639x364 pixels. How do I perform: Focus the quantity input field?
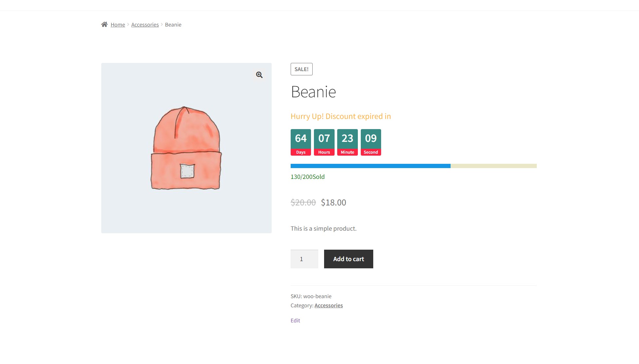coord(304,259)
